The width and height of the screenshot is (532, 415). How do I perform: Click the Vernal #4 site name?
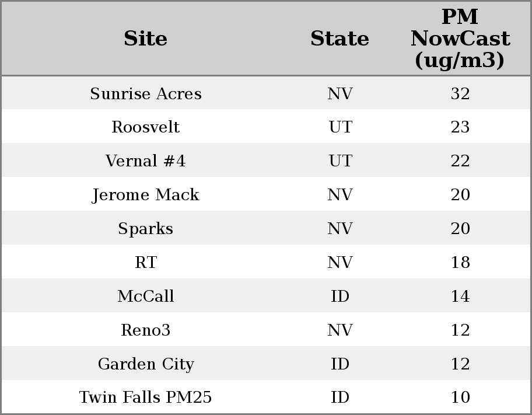[x=145, y=161]
